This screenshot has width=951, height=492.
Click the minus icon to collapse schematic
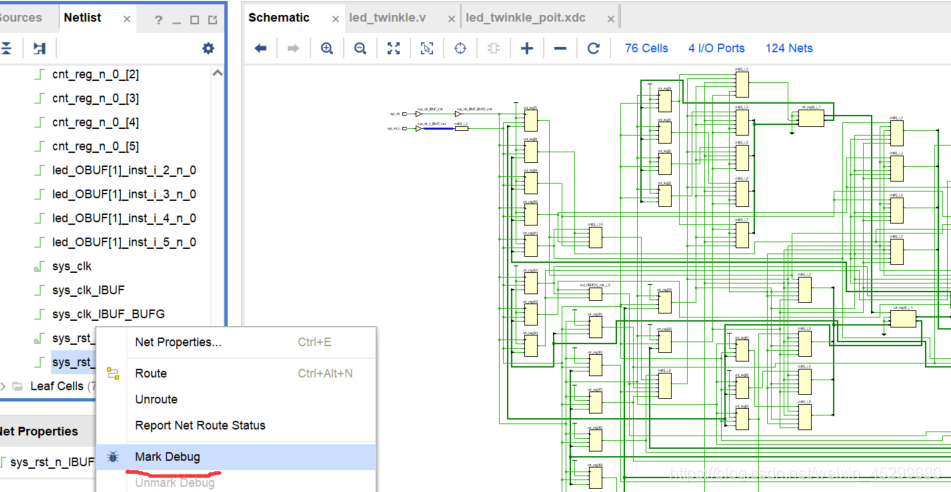(560, 49)
